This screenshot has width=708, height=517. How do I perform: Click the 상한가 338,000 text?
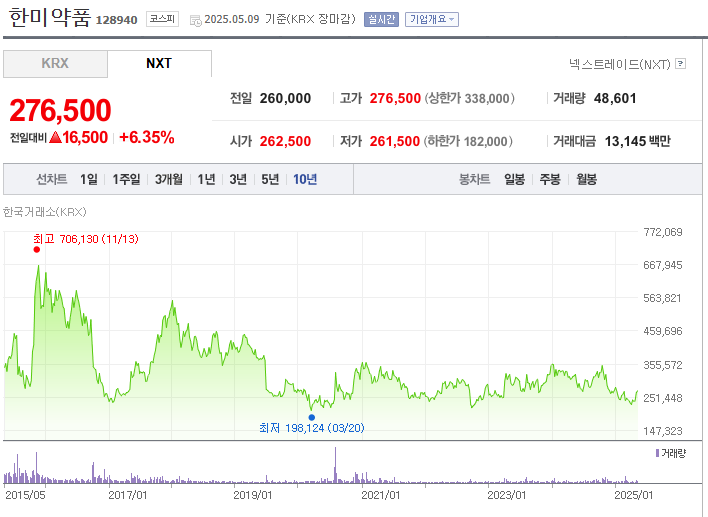469,98
